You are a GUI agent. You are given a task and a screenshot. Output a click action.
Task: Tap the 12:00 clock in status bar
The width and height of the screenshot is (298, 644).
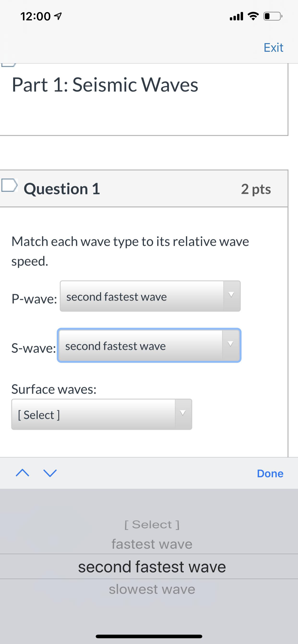(36, 17)
